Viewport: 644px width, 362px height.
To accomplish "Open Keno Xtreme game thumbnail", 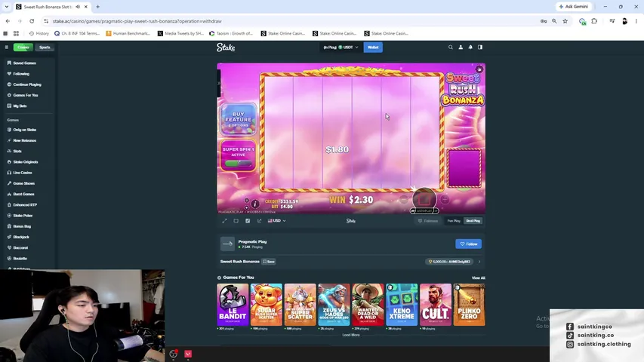I will coord(402,305).
